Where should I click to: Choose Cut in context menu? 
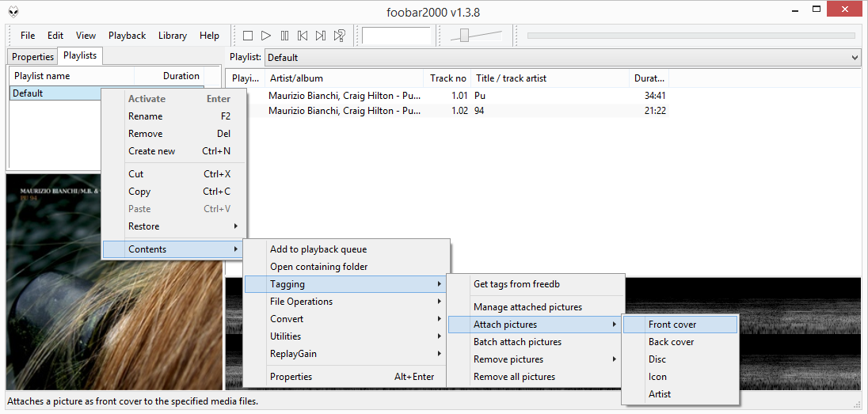click(x=174, y=174)
